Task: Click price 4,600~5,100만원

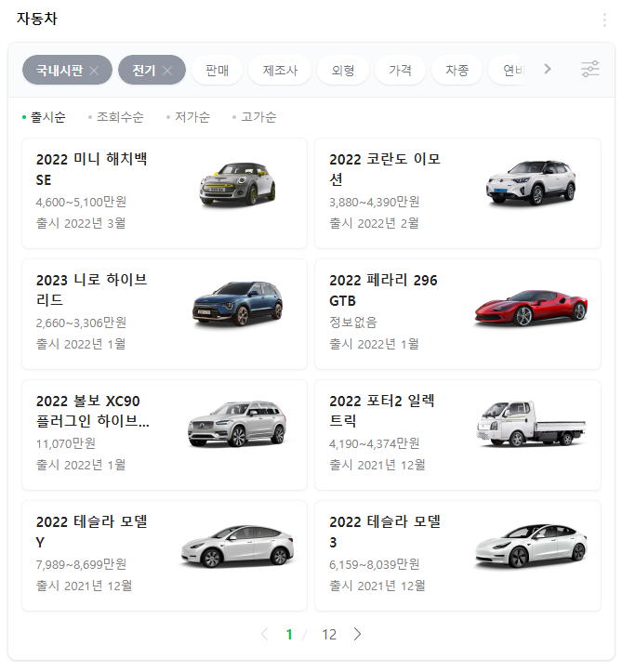Action: [x=81, y=202]
